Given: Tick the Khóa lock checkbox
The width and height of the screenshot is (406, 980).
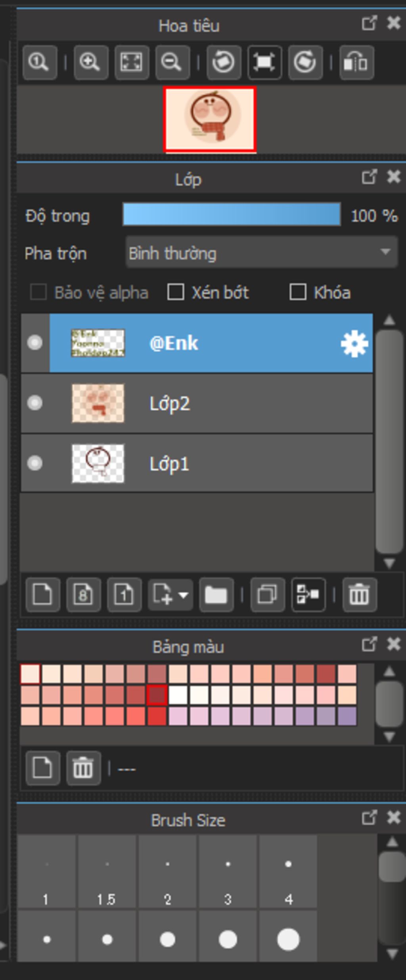Looking at the screenshot, I should coord(298,292).
